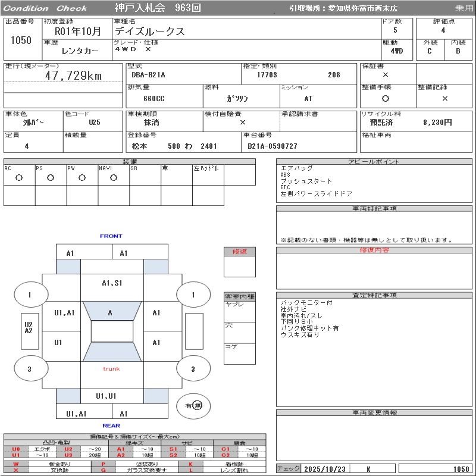Click the mileage value 47,729km
Screen dimensions: 476x476
click(73, 76)
